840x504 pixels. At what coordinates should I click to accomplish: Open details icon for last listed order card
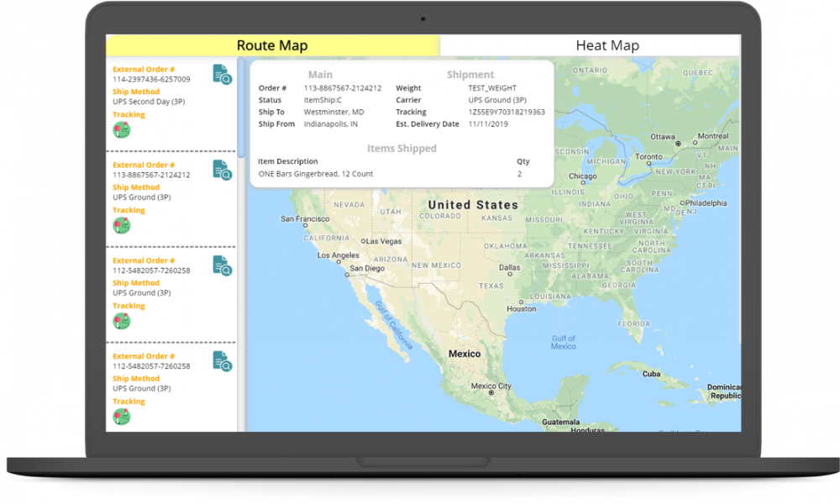pyautogui.click(x=222, y=361)
